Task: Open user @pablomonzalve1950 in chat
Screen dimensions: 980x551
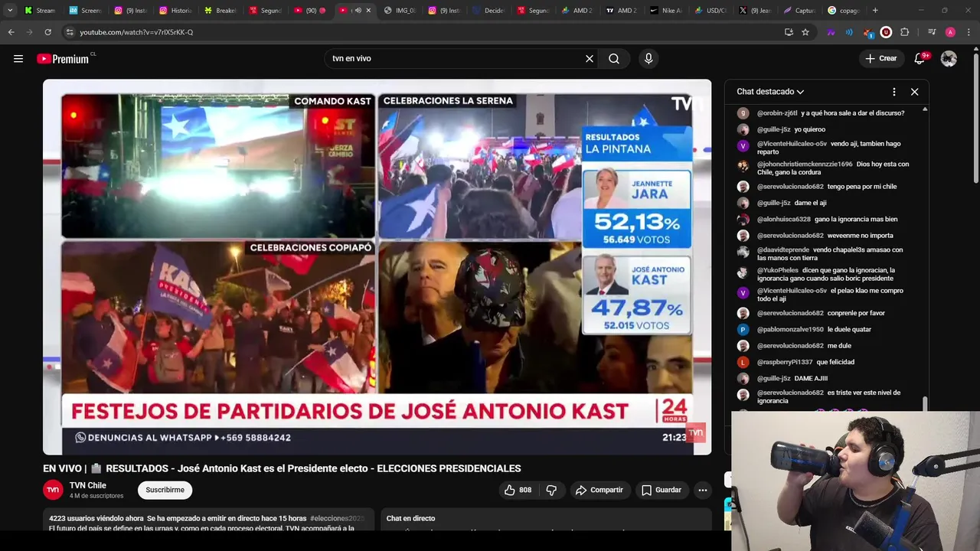Action: point(790,330)
